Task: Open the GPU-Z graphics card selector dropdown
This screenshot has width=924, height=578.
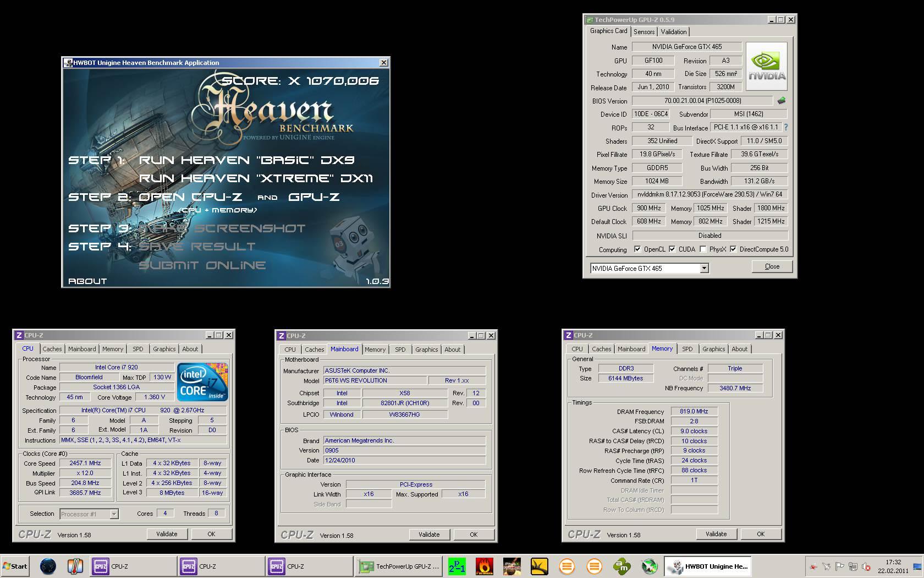Action: point(703,269)
